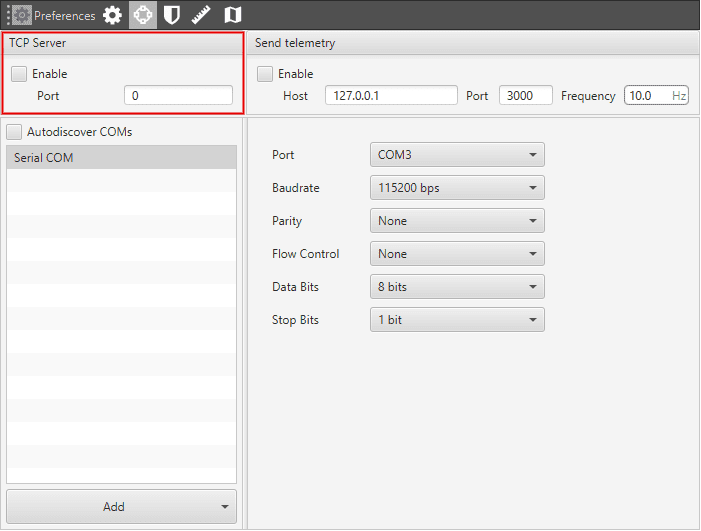Viewport: 701px width, 531px height.
Task: Open the Data Bits dropdown
Action: click(457, 287)
